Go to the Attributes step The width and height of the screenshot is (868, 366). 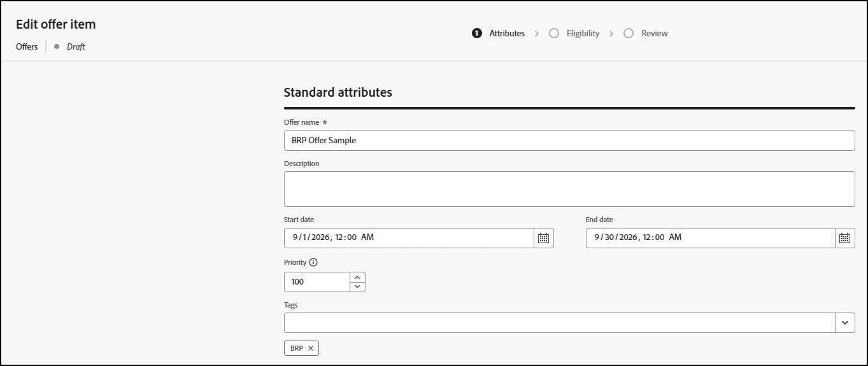pyautogui.click(x=499, y=33)
